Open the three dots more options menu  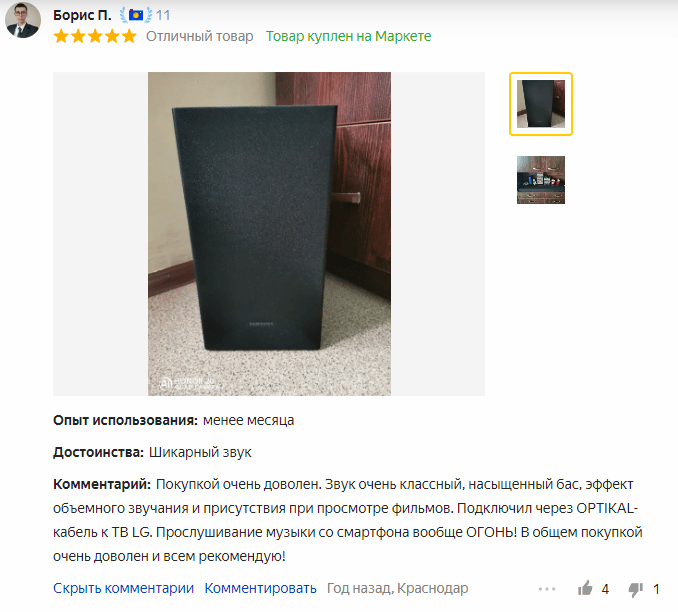pyautogui.click(x=547, y=589)
